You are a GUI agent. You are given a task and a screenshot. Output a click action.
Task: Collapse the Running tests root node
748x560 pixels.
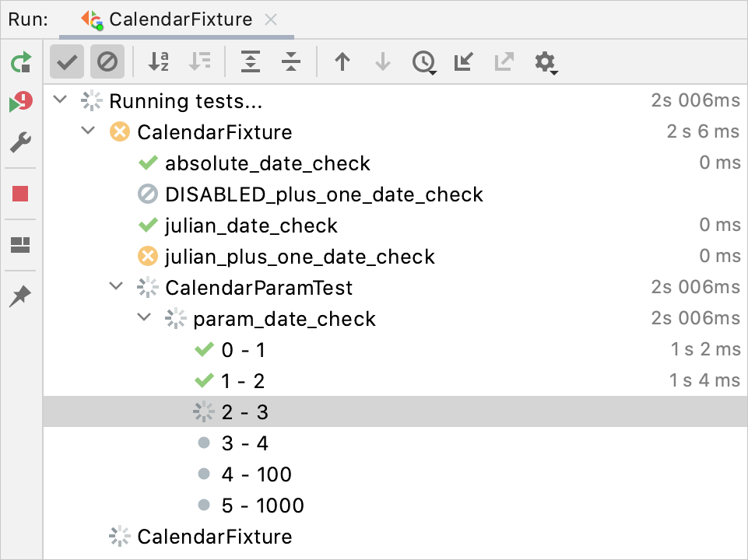click(x=60, y=100)
